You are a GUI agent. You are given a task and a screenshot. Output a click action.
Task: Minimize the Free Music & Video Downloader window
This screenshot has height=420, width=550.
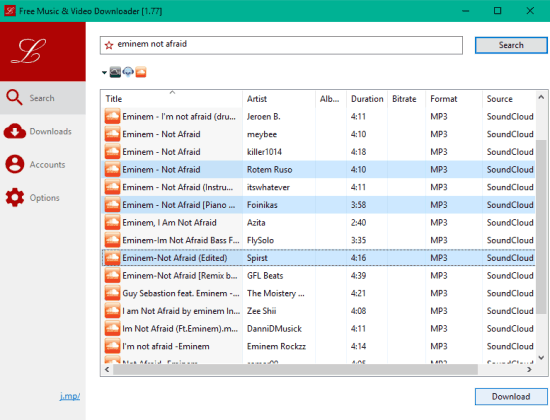pyautogui.click(x=465, y=11)
